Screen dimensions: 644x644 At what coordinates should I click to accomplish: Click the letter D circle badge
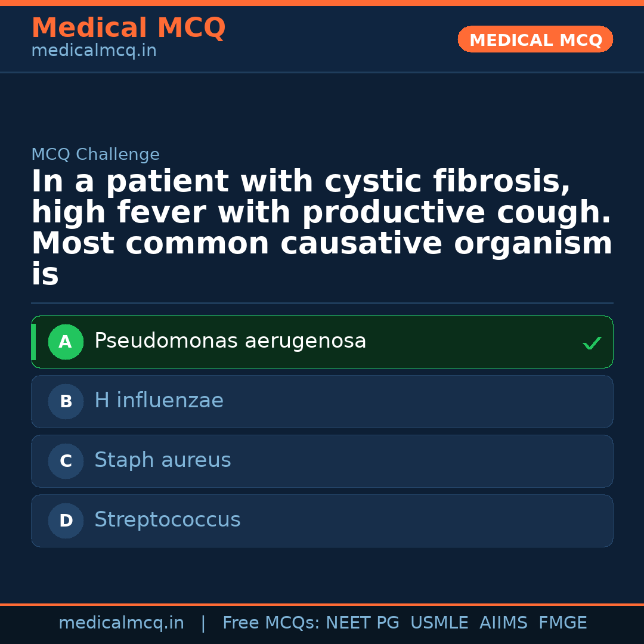tap(66, 521)
